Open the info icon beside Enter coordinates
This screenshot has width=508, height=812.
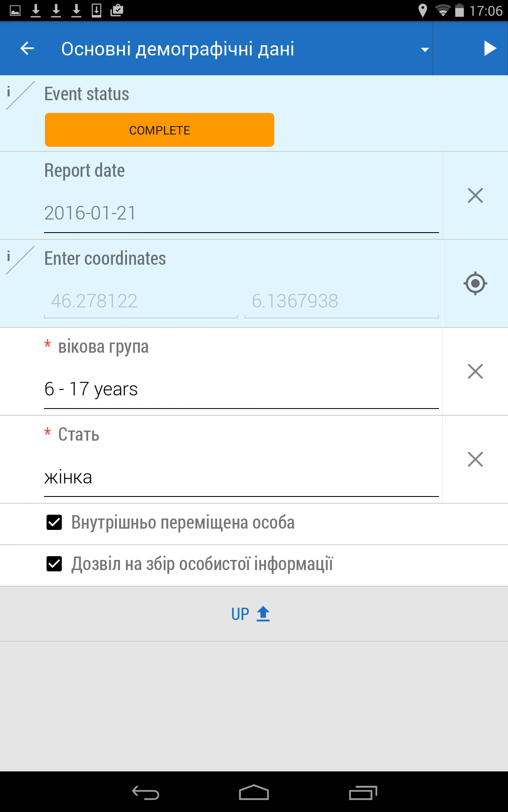point(9,257)
